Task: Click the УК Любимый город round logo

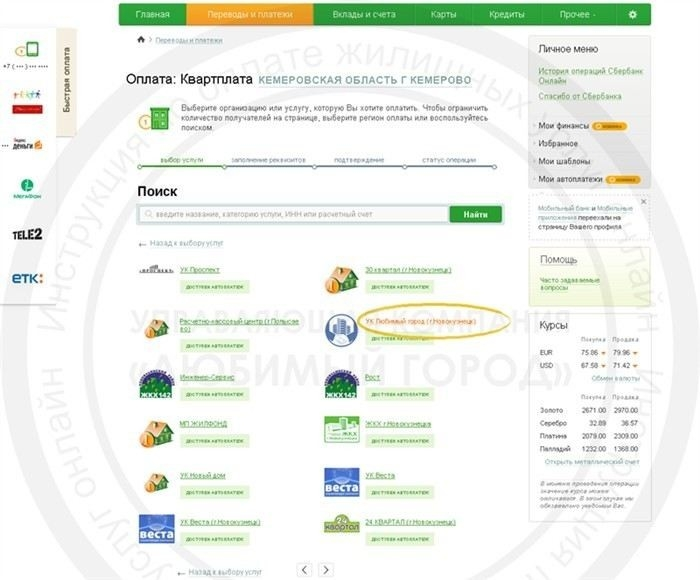Action: [x=341, y=330]
